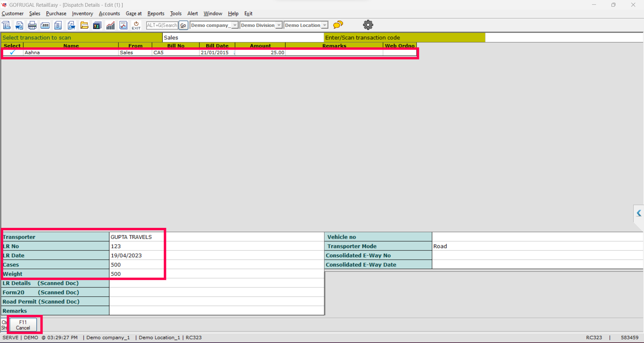Screen dimensions: 644x343
Task: Click the Sales transaction type field
Action: tap(243, 38)
